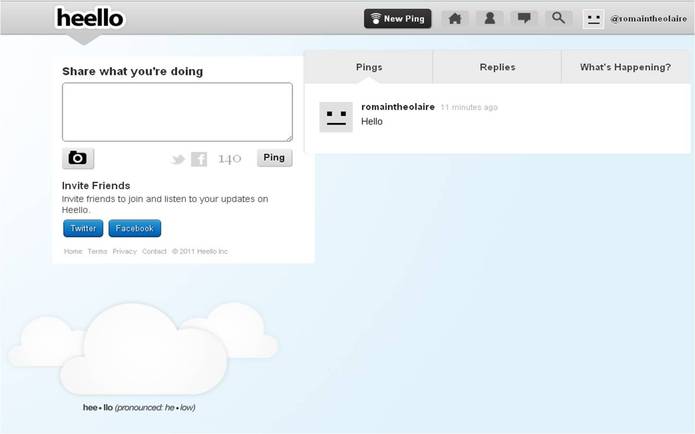Open the Replies tab
Viewport: 695px width, 434px height.
497,67
